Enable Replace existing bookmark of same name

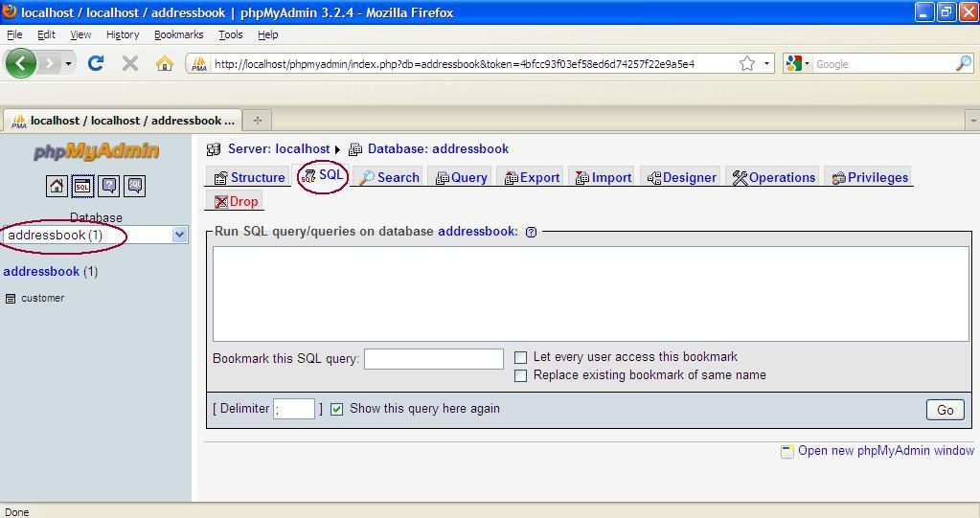pyautogui.click(x=520, y=375)
